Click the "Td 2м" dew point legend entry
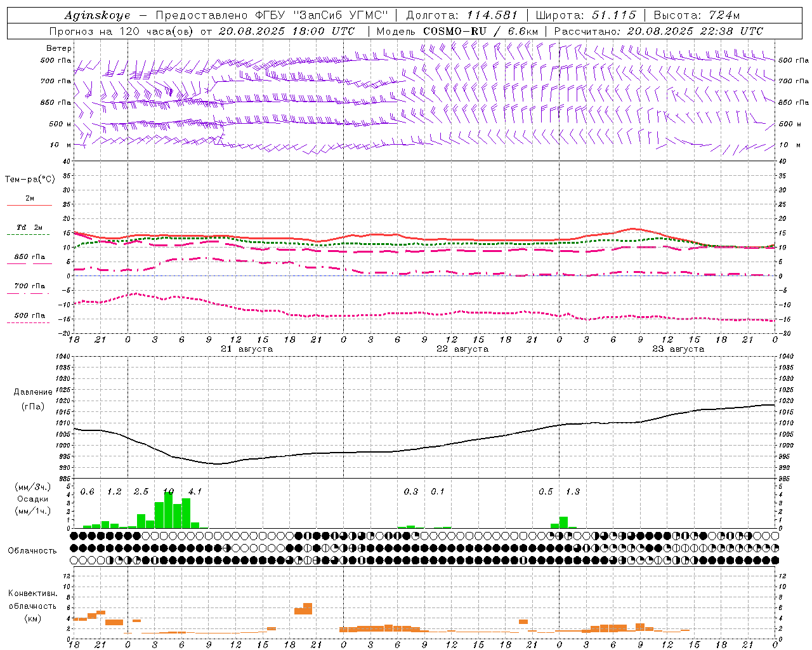812x650 pixels. (30, 227)
